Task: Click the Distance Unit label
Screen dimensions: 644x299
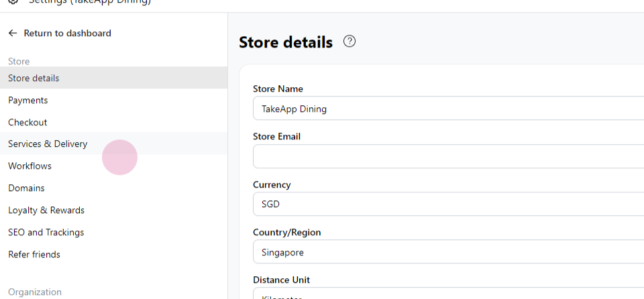Action: (x=281, y=280)
